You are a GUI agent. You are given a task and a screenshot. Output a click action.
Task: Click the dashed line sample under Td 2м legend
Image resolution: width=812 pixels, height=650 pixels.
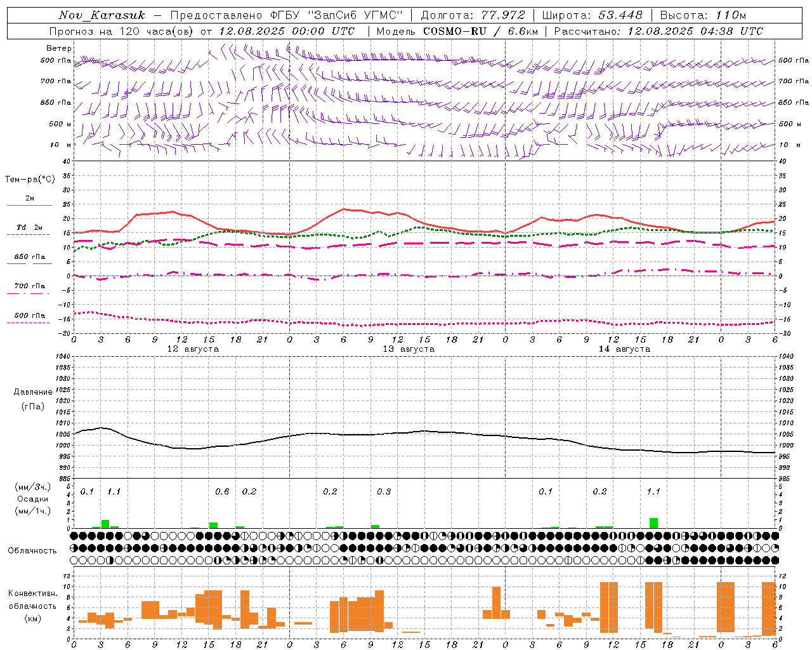pos(28,234)
